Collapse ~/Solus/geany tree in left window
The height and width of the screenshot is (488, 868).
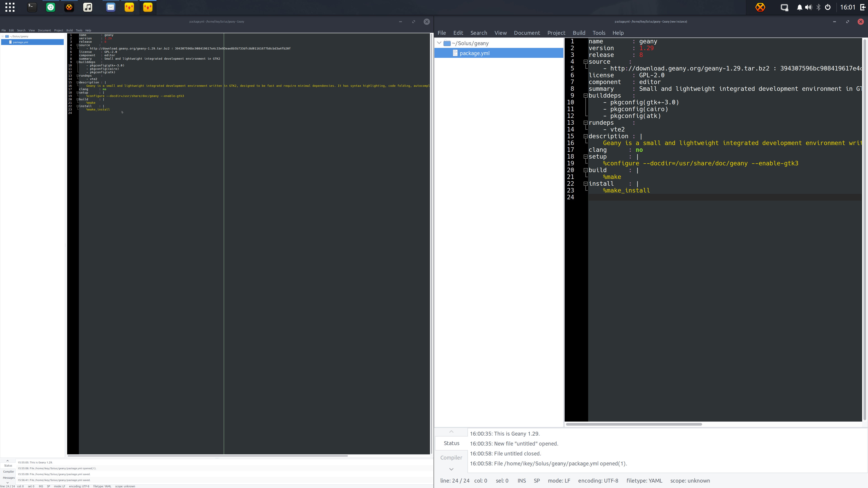pos(3,36)
